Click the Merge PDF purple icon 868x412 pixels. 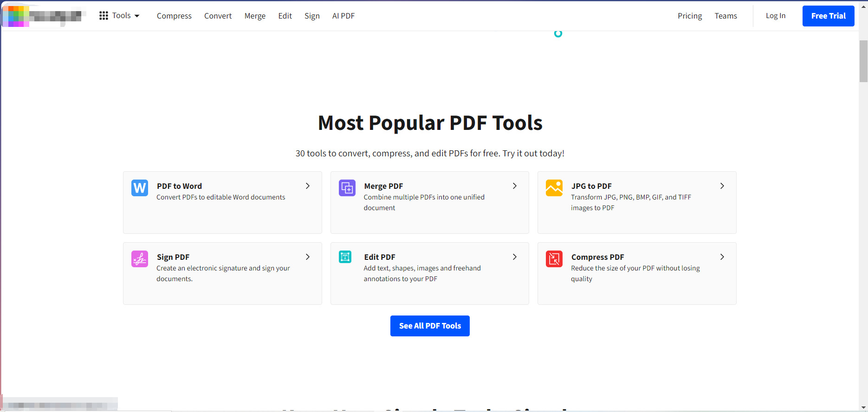point(347,188)
